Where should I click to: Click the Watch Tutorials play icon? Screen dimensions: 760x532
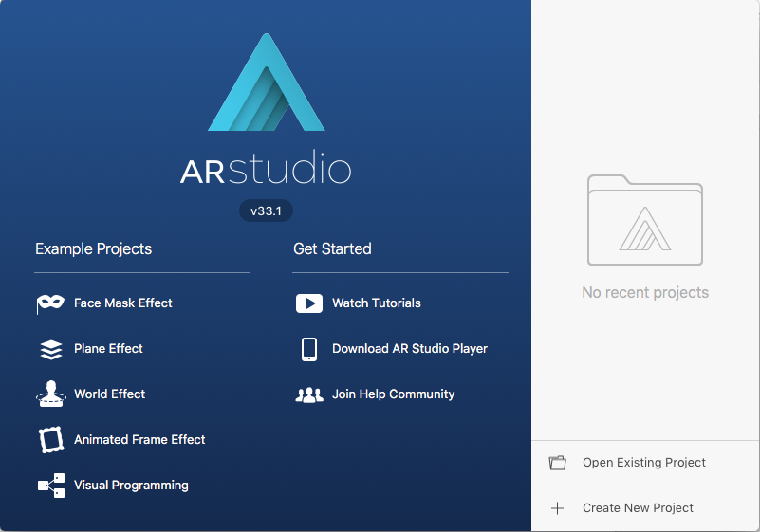tap(309, 303)
